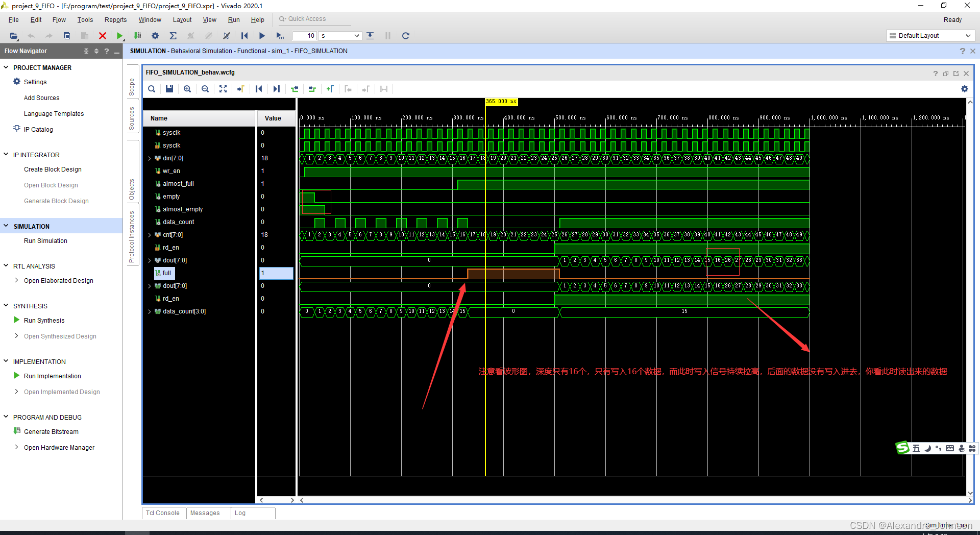
Task: Click Run Synthesis in Flow Navigator
Action: coord(44,320)
